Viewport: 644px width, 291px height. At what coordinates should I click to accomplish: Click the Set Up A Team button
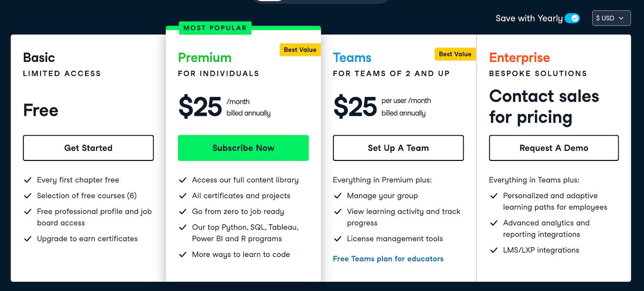tap(398, 148)
